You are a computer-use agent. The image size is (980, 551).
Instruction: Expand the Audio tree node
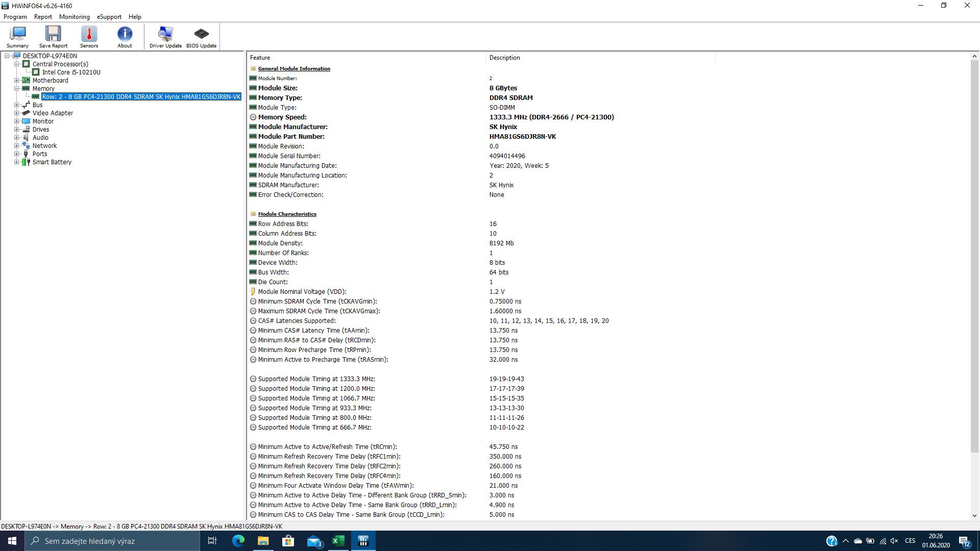(x=16, y=138)
